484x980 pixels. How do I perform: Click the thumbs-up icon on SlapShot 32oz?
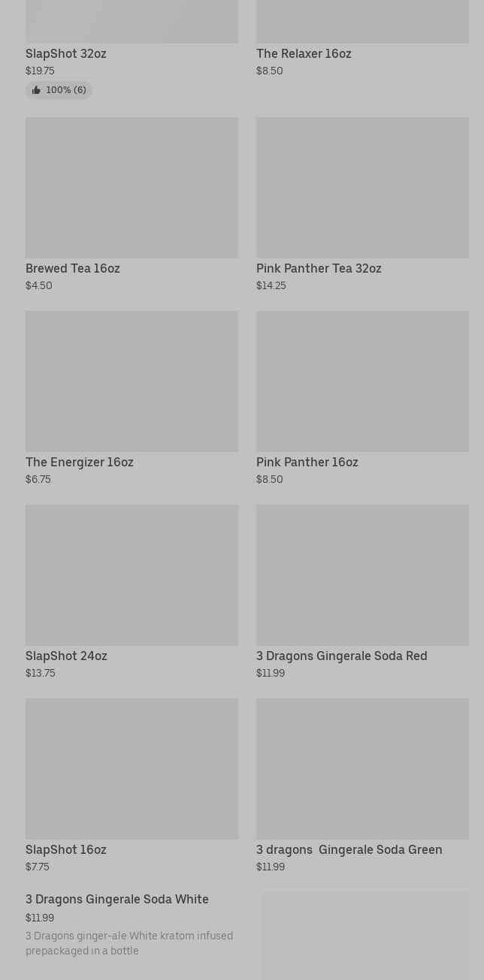(x=36, y=90)
